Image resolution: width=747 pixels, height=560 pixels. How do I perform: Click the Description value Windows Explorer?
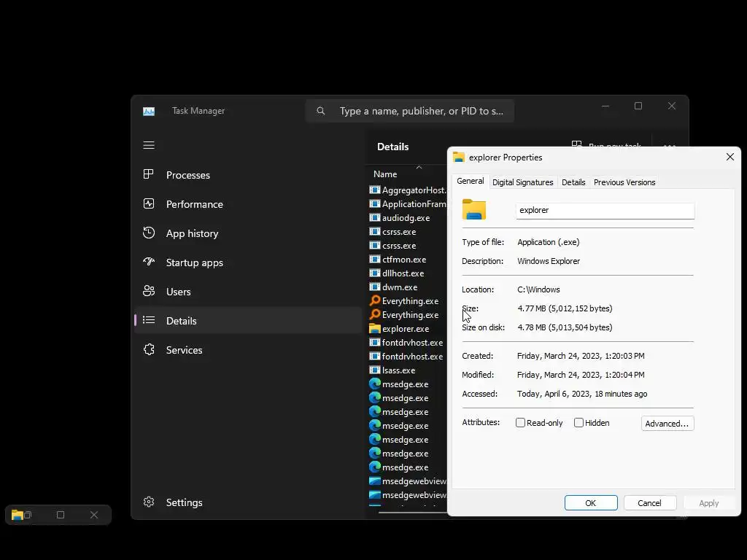pos(549,261)
